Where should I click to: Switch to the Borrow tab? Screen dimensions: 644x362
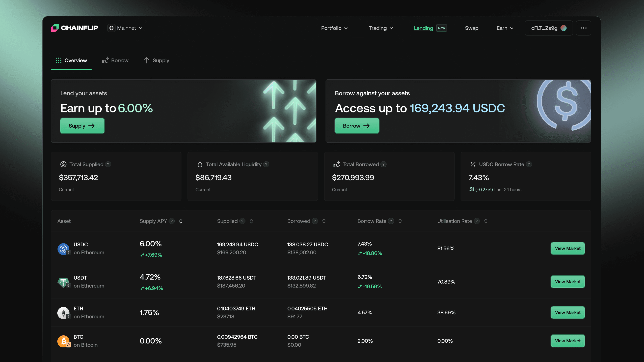tap(115, 61)
